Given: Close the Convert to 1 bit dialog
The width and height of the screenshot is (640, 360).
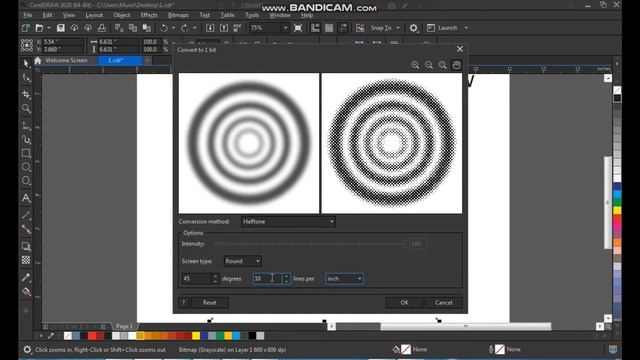Looking at the screenshot, I should coord(460,49).
